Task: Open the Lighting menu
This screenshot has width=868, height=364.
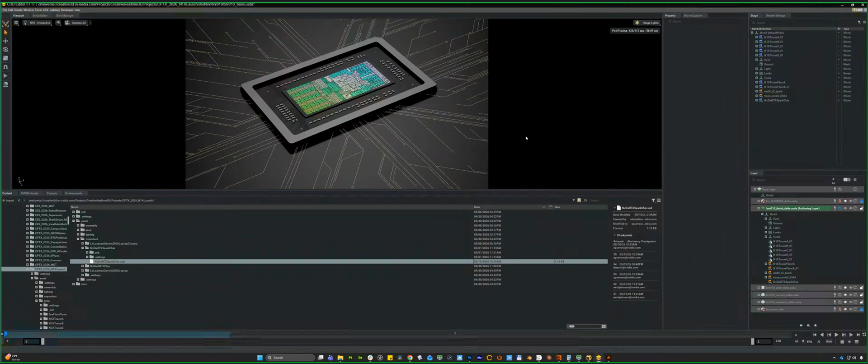Action: 54,10
